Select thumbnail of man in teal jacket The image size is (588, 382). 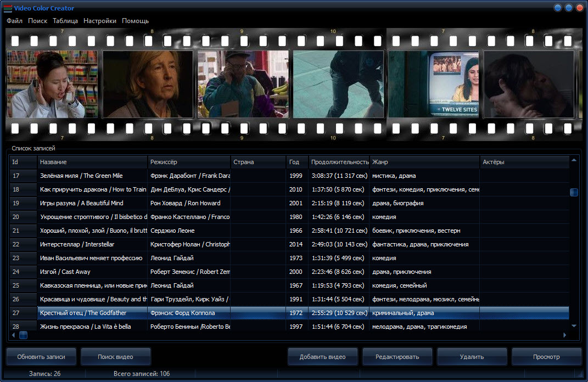click(243, 85)
